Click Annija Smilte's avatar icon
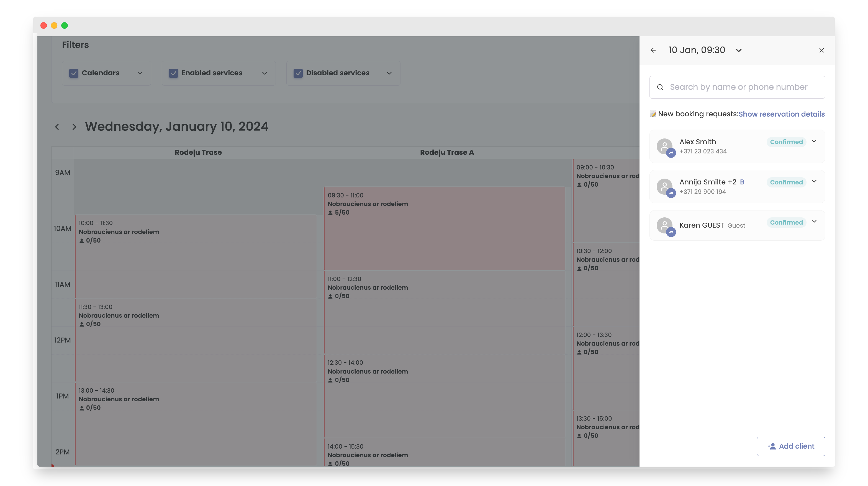Screen dimensions: 868x486 [664, 187]
